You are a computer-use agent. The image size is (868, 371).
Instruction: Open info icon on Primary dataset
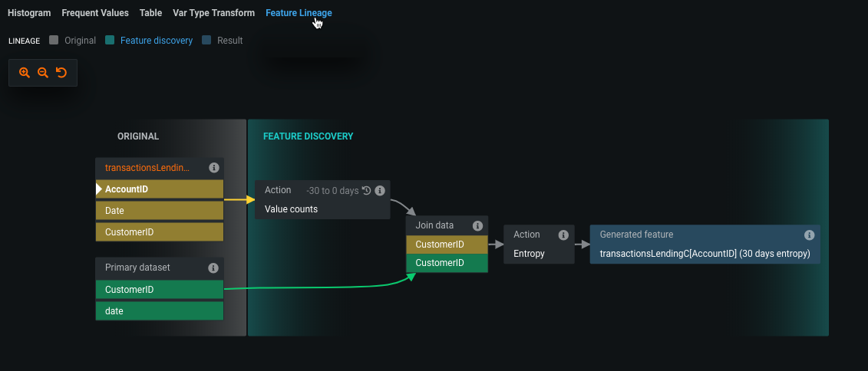pyautogui.click(x=213, y=268)
